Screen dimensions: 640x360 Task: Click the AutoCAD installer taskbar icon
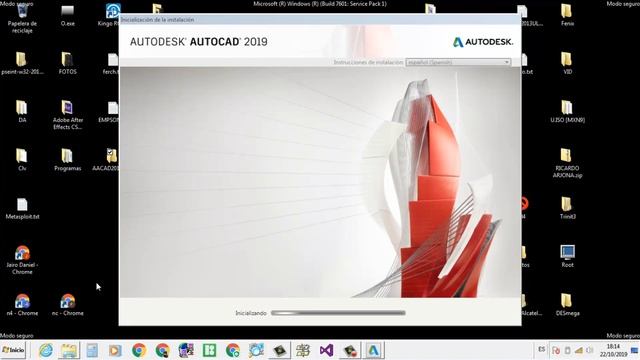[x=373, y=350]
